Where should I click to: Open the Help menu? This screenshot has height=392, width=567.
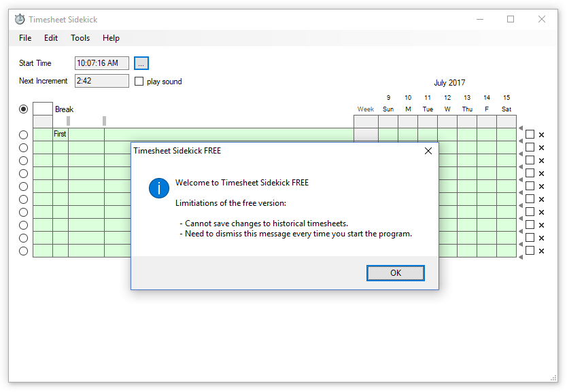tap(111, 38)
